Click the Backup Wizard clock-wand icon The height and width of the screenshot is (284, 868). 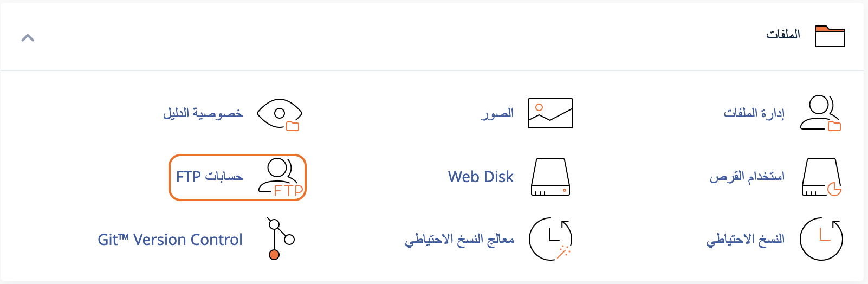550,239
